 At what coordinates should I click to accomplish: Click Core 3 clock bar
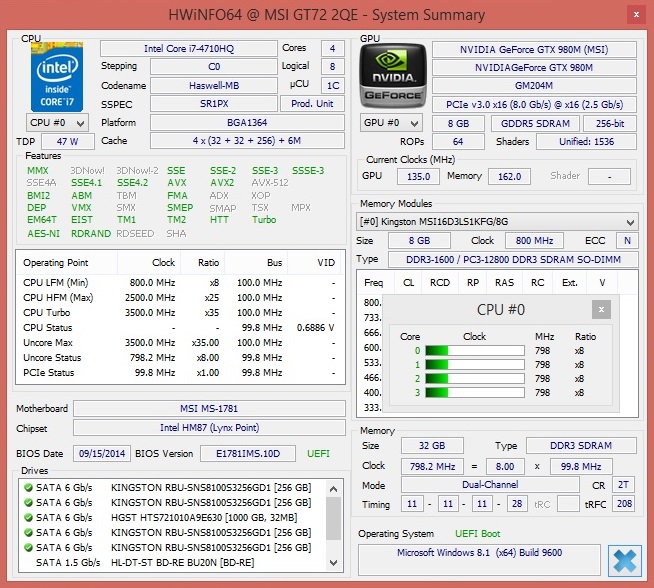point(475,392)
